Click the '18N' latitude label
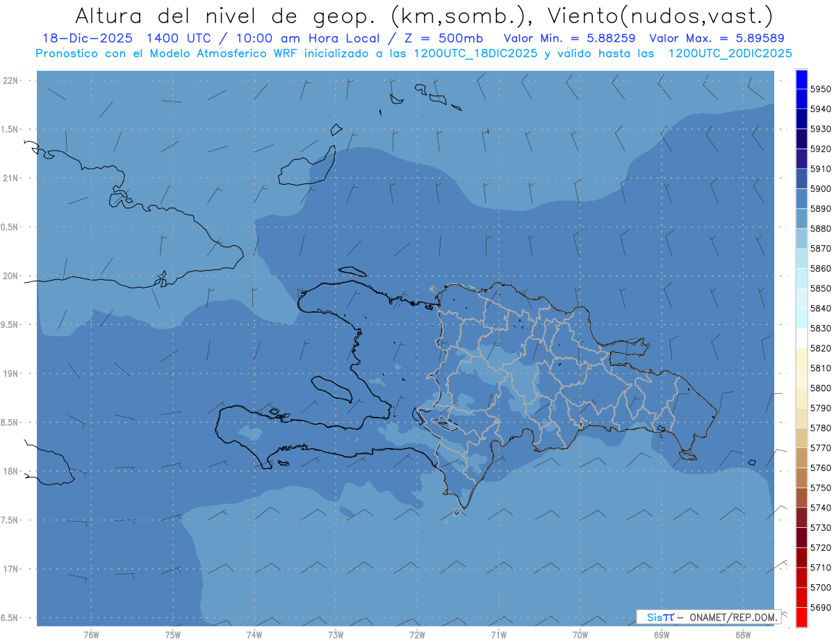Screen dimensions: 834x644 coord(11,471)
